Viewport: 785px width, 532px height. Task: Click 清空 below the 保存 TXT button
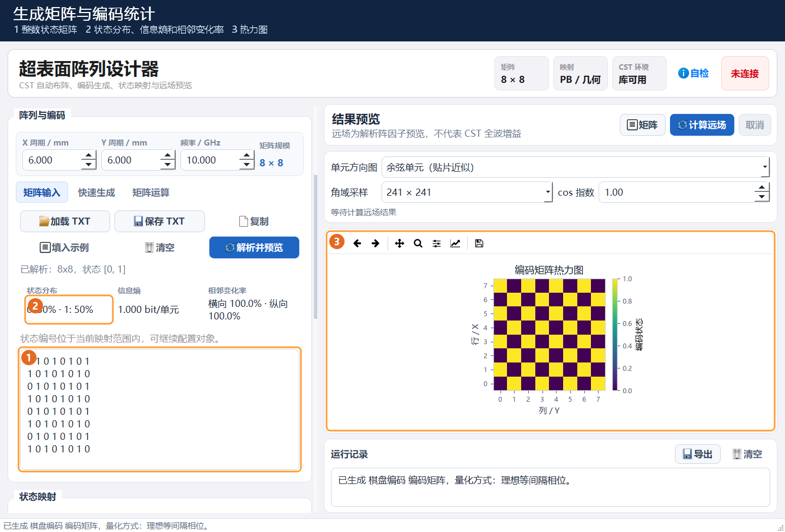click(160, 247)
